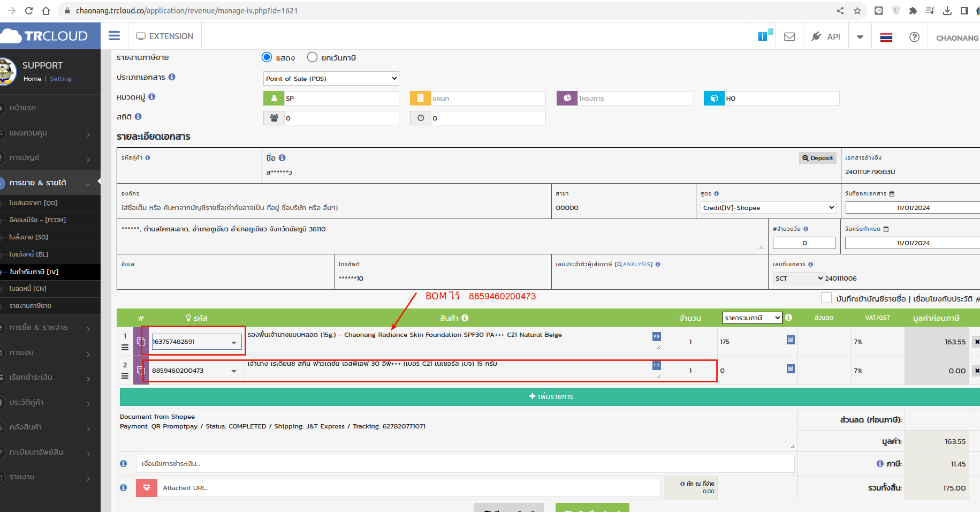The image size is (980, 512).
Task: Open the SCT document number prefix dropdown
Action: point(799,278)
